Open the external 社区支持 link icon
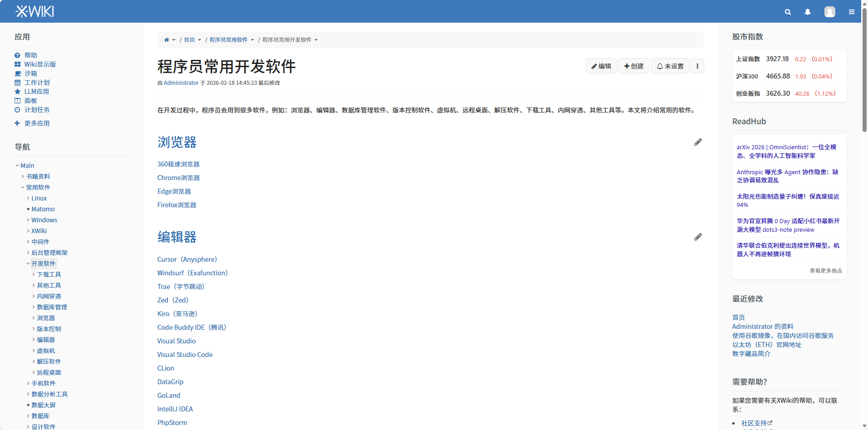Viewport: 868px width, 430px height. pyautogui.click(x=770, y=423)
